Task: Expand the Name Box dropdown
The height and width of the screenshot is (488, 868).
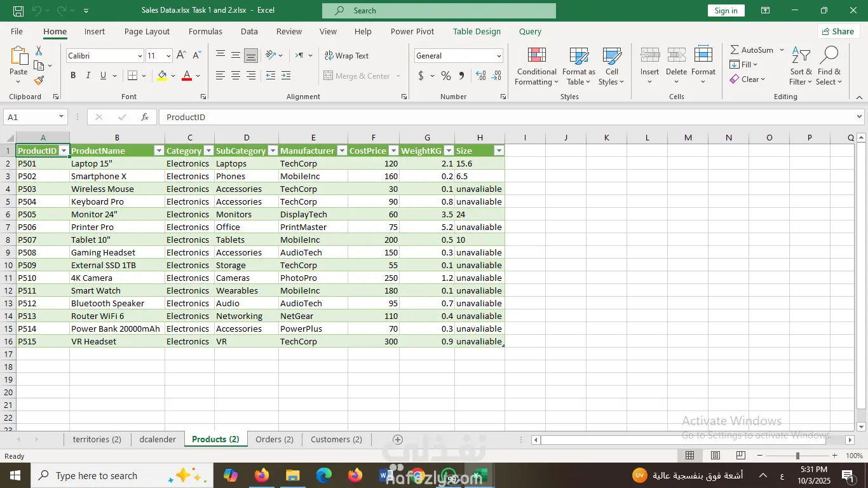Action: [x=61, y=117]
